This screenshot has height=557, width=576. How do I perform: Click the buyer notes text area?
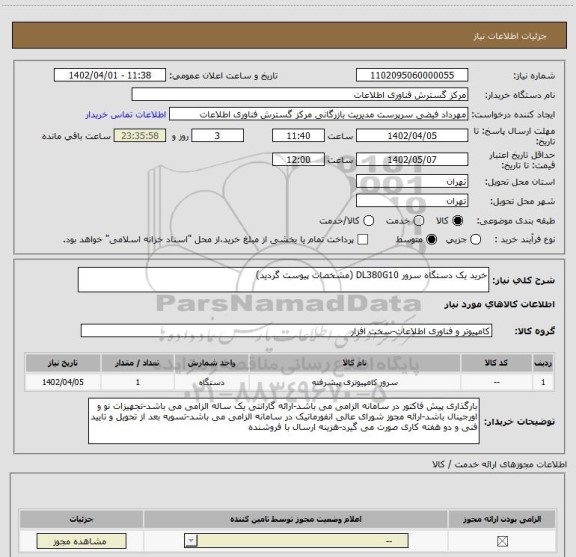tap(284, 421)
